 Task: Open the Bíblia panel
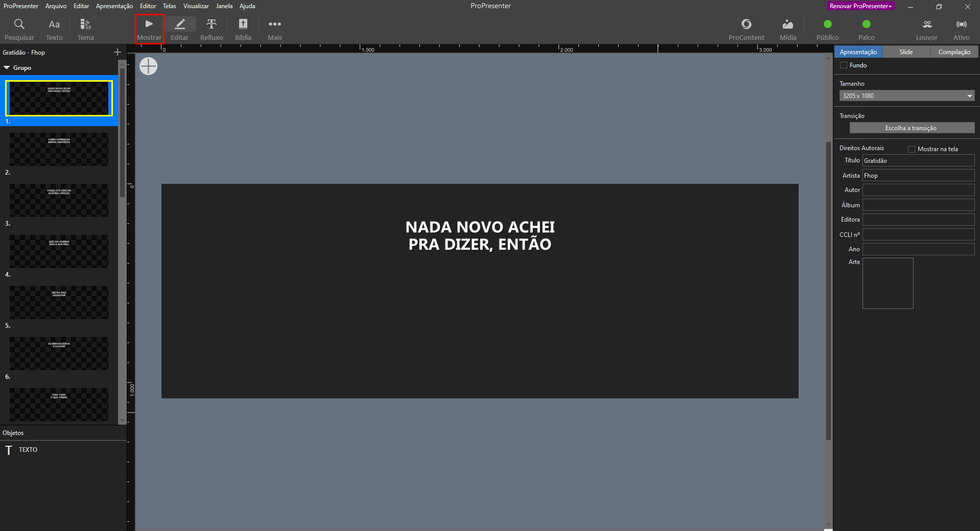pyautogui.click(x=243, y=30)
